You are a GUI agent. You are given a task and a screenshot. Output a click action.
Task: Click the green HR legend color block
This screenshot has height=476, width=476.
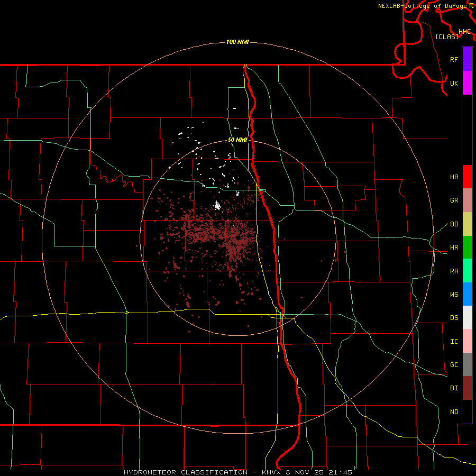point(467,247)
